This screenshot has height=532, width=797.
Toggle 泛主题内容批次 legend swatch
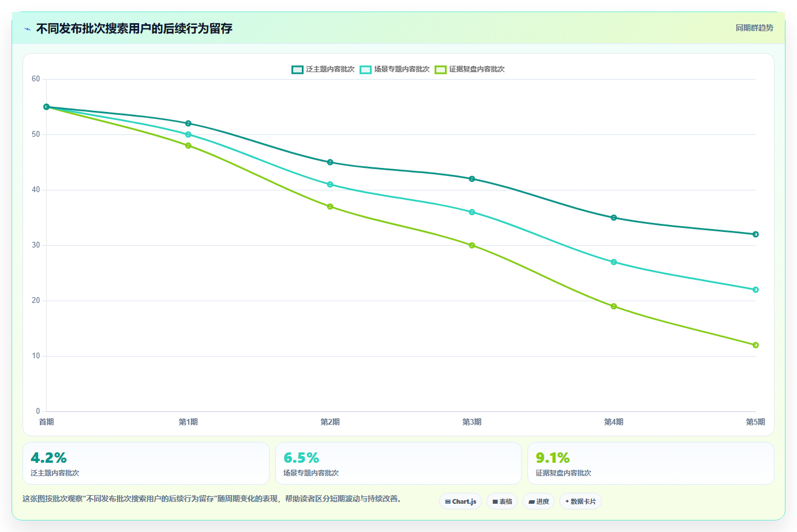click(297, 69)
